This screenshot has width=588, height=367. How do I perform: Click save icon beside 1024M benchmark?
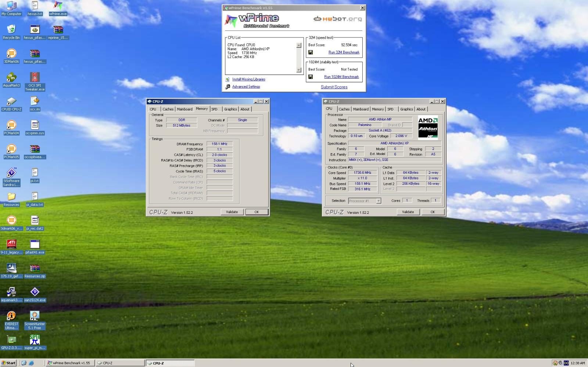[311, 77]
